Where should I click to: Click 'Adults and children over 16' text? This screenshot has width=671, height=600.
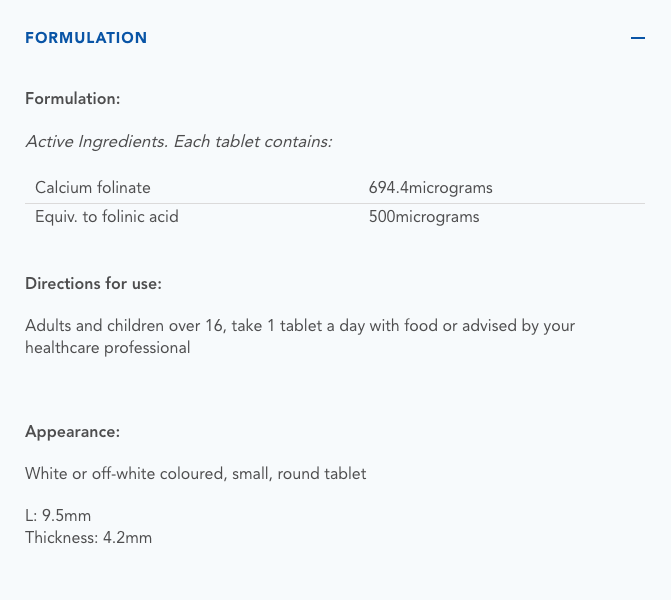click(x=121, y=326)
